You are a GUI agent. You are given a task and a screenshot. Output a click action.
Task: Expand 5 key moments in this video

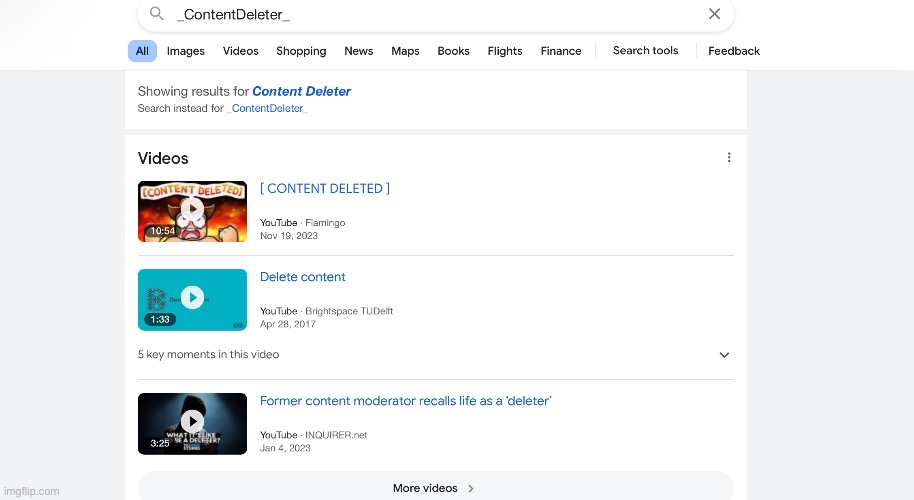pos(435,354)
